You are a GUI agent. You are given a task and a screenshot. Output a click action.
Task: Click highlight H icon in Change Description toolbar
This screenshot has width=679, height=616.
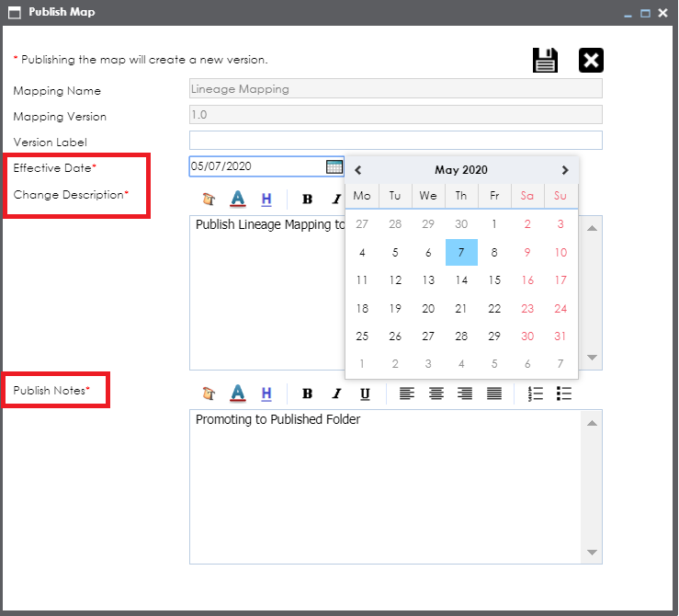[266, 200]
